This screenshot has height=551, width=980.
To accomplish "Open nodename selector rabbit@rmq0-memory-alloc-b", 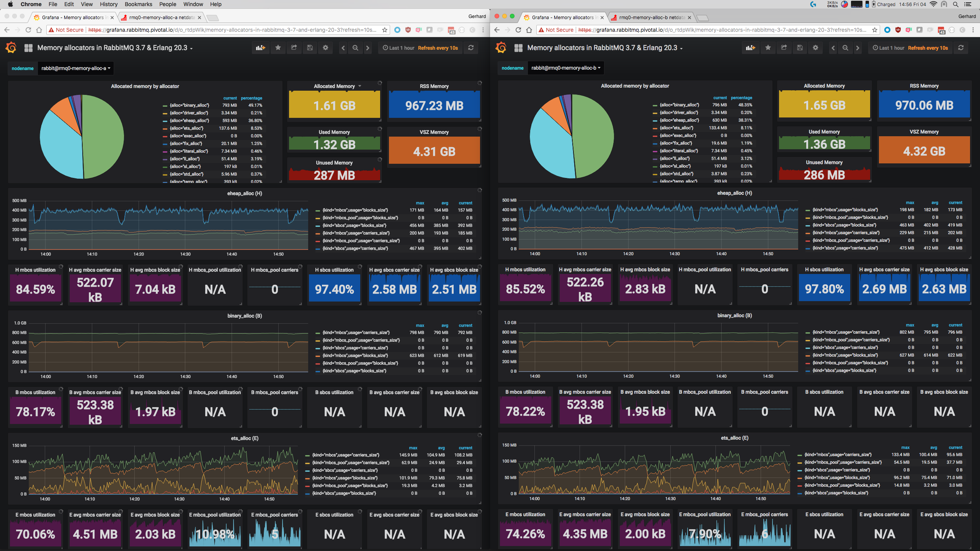I will tap(566, 68).
